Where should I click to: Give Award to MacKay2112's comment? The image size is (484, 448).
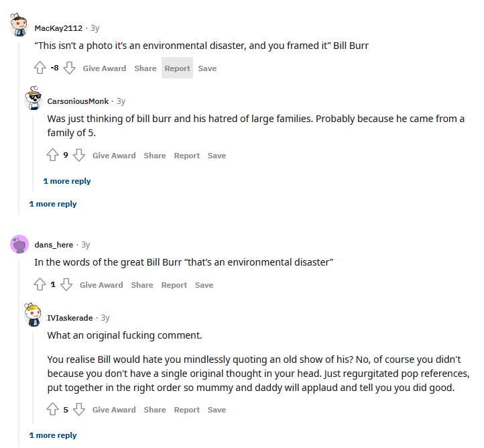pyautogui.click(x=105, y=68)
